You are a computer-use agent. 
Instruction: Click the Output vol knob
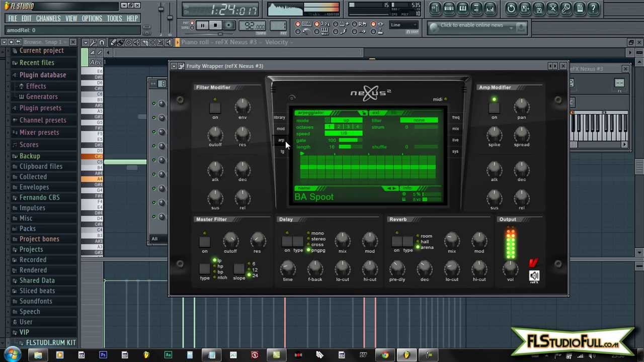510,268
